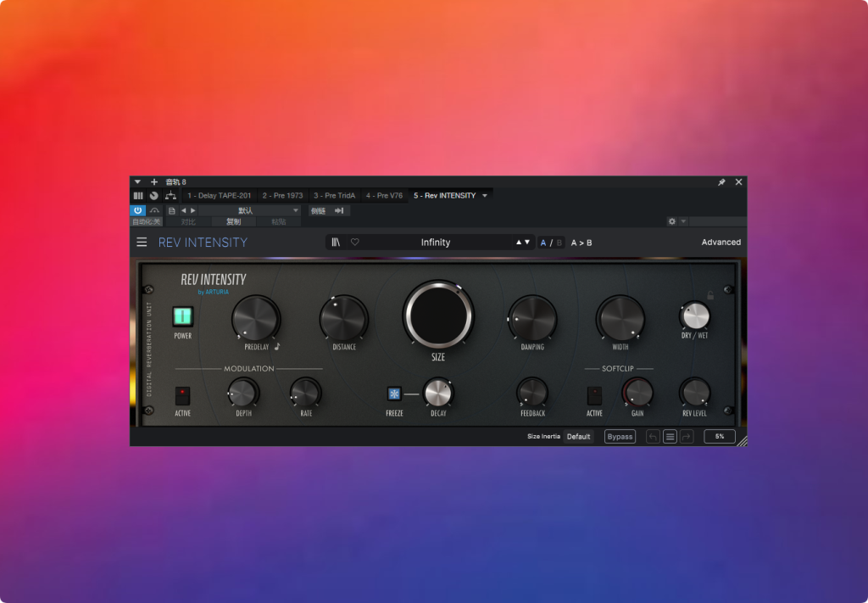
Task: Toggle the Dry/Wet lock icon
Action: coord(710,296)
